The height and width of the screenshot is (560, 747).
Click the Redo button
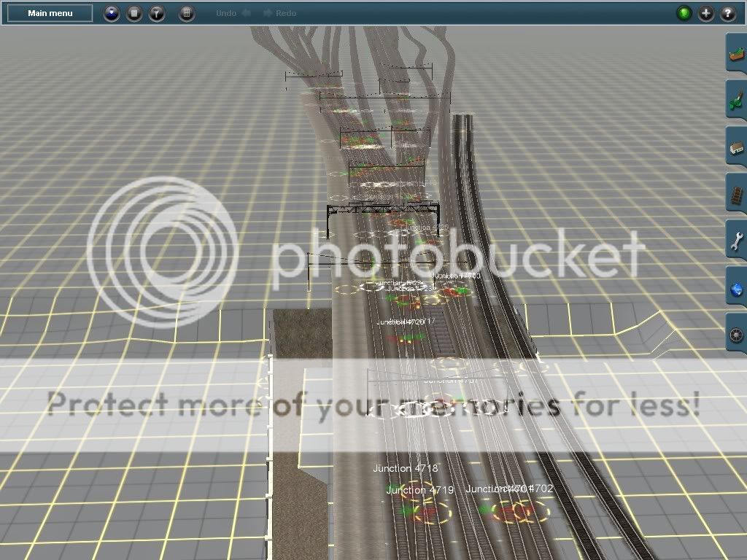pos(281,13)
